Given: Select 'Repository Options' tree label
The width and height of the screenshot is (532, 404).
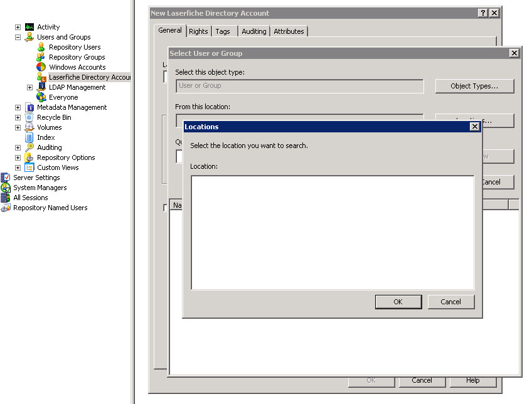Looking at the screenshot, I should pyautogui.click(x=66, y=157).
